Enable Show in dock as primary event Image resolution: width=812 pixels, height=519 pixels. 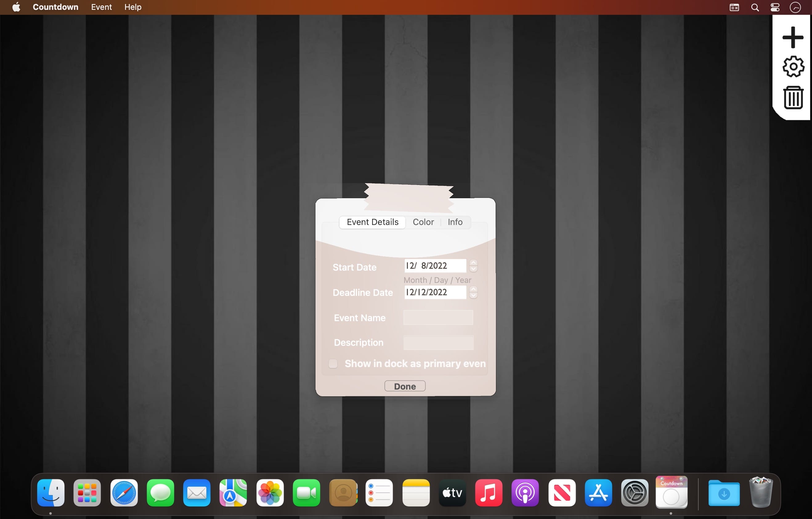coord(333,363)
